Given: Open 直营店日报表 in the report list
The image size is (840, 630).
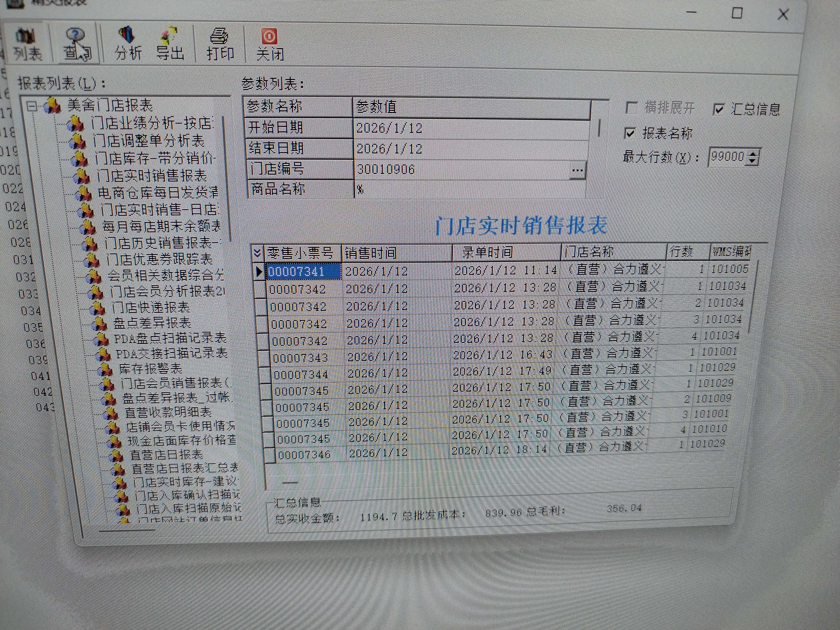Looking at the screenshot, I should click(x=166, y=455).
